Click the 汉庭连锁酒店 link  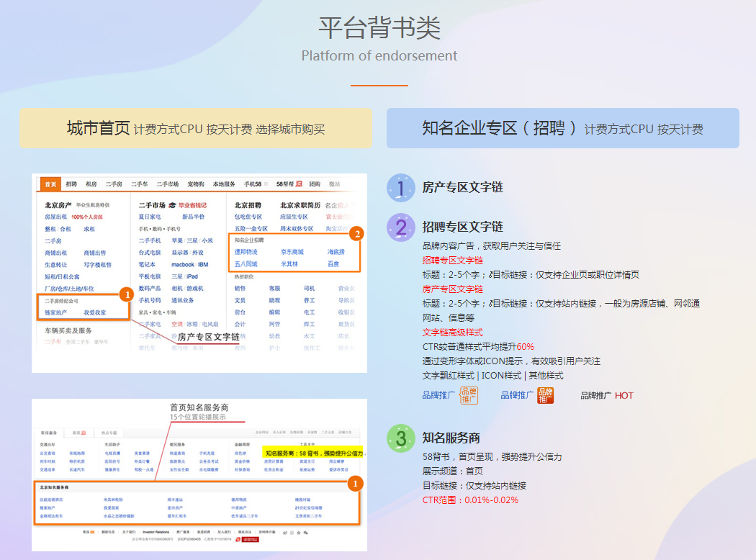pyautogui.click(x=51, y=500)
